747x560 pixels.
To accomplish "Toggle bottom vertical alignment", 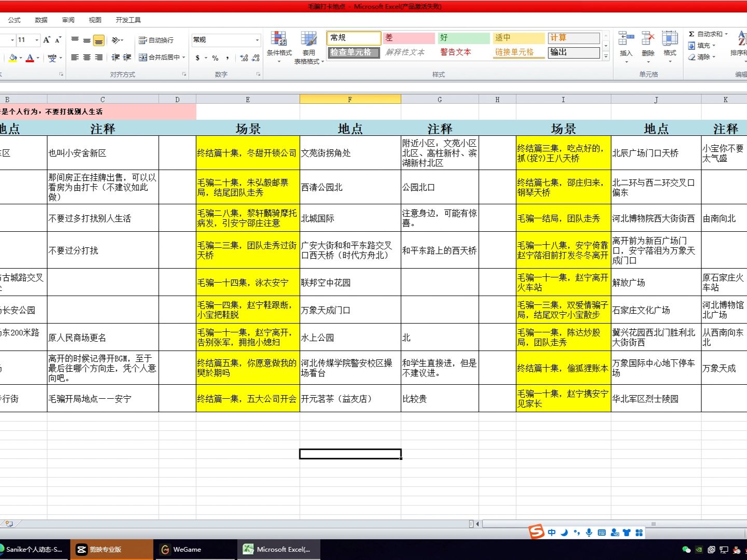I will coord(99,40).
